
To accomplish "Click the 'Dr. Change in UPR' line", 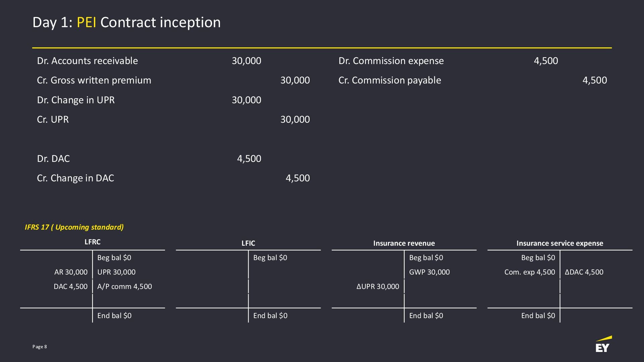I will (x=75, y=100).
